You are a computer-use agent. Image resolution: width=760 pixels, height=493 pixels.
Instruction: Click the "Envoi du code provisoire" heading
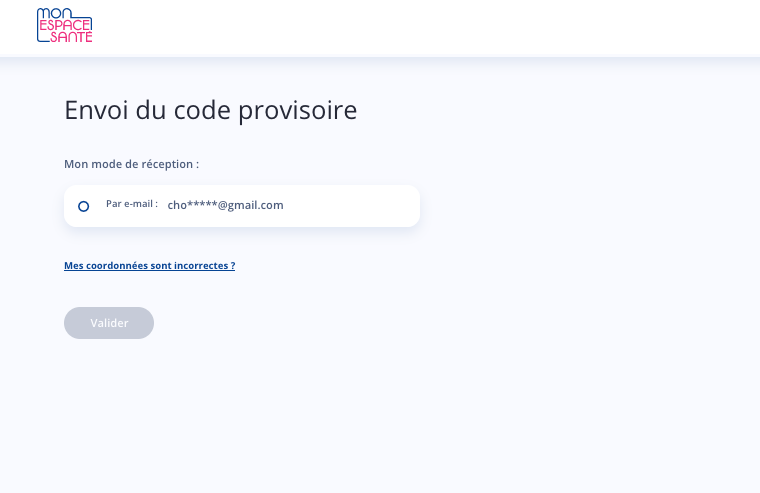[210, 111]
